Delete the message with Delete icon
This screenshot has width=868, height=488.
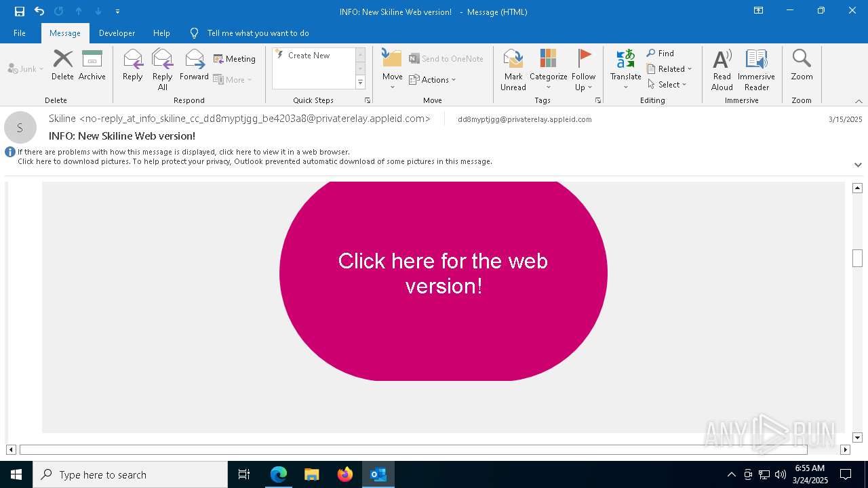coord(62,65)
